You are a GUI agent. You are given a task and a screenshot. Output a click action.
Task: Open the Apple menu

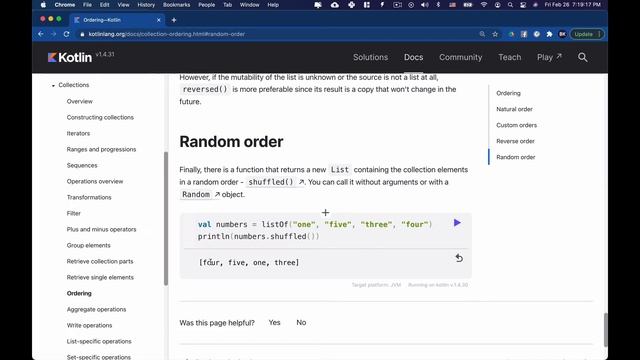coord(43,5)
